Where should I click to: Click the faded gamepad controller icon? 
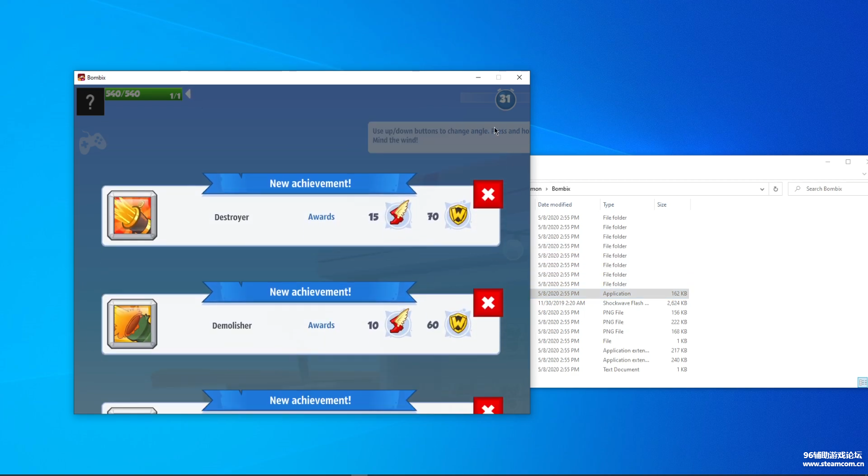pos(93,143)
